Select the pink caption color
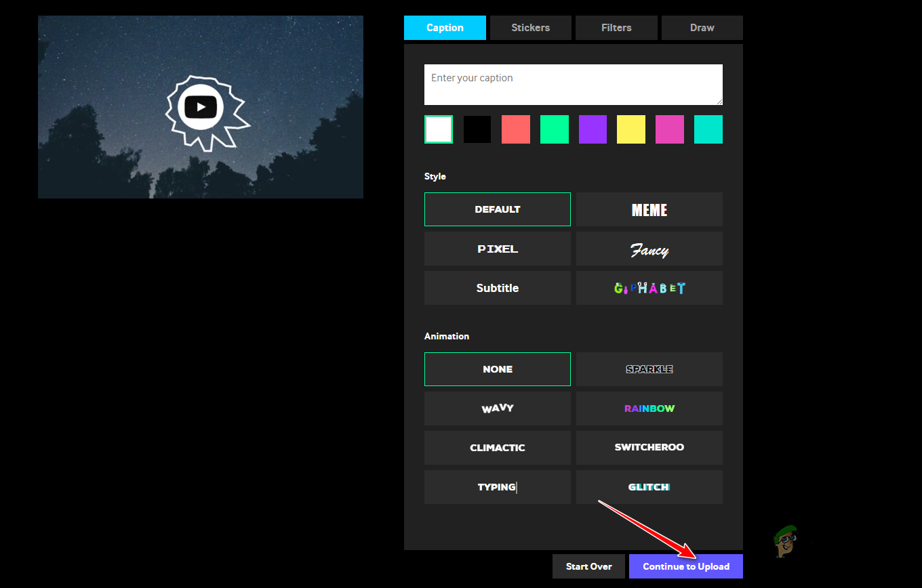The image size is (922, 588). [670, 129]
